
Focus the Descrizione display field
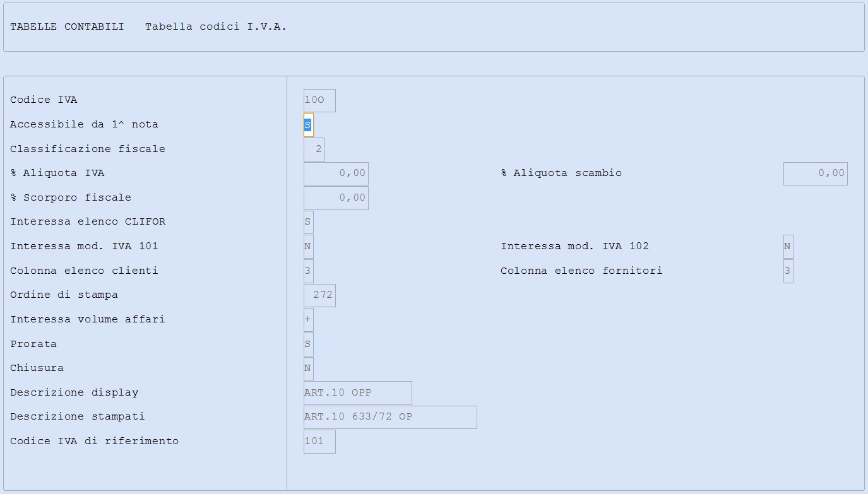(x=357, y=393)
